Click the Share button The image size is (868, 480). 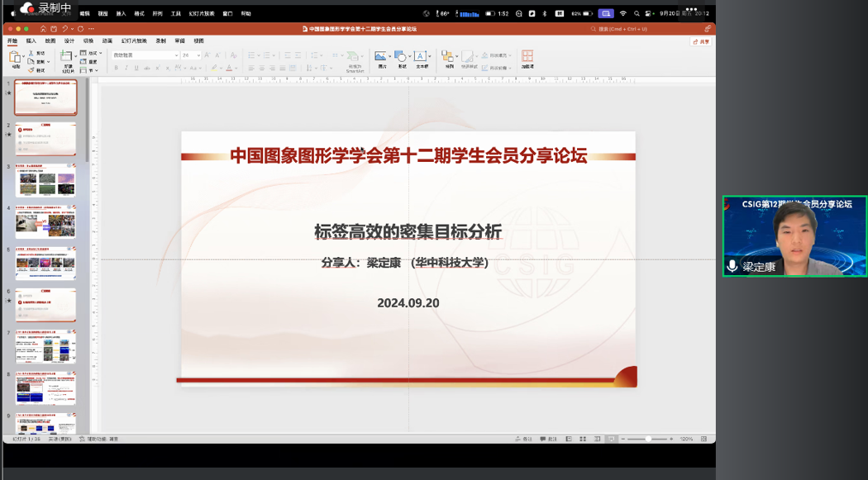(x=701, y=41)
